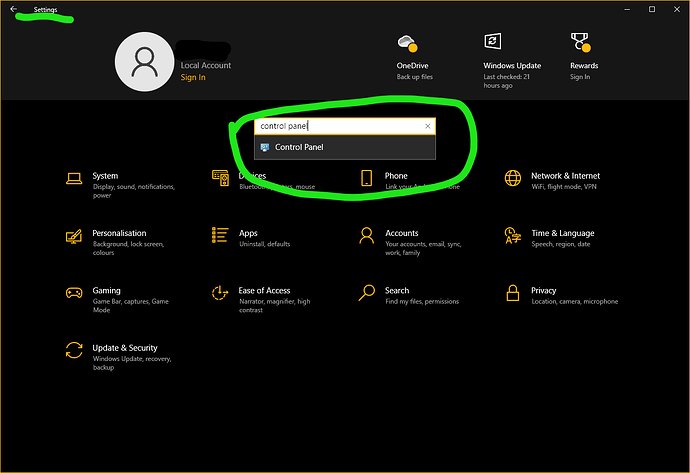Click the Sign In link under Local Account

point(193,77)
